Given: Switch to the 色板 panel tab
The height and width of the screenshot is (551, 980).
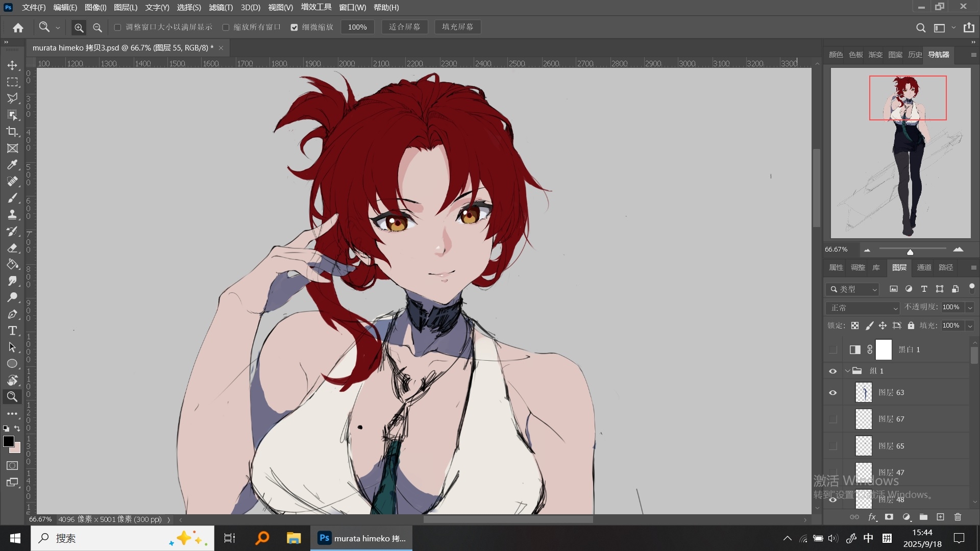Looking at the screenshot, I should pos(855,55).
